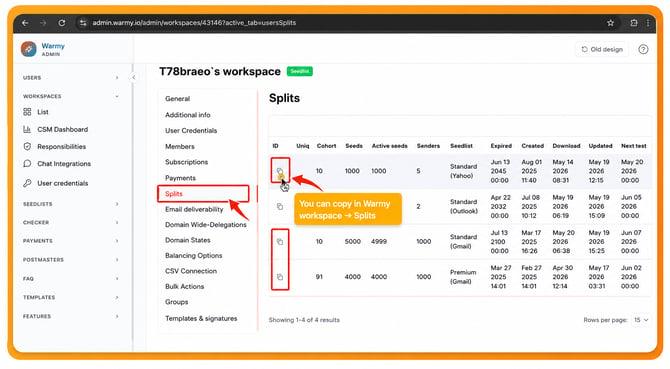This screenshot has height=369, width=670.
Task: Copy ID of the Standard (Yahoo) split
Action: (280, 171)
